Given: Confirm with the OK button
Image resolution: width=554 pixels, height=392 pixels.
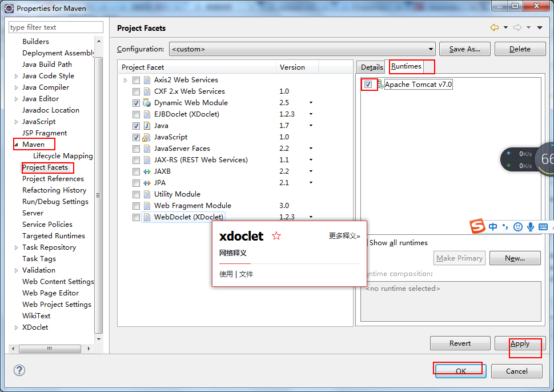Looking at the screenshot, I should pos(461,371).
